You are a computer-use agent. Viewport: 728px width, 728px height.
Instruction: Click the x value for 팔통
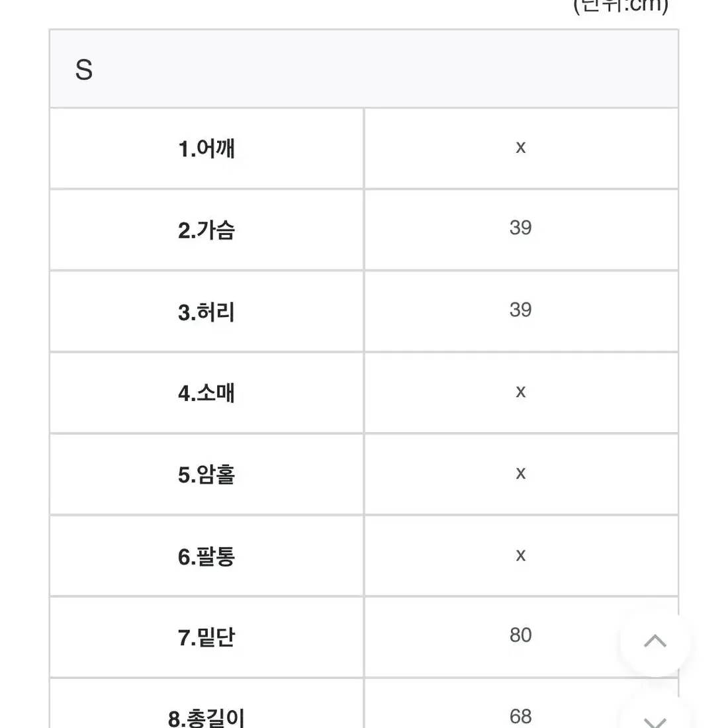(521, 555)
